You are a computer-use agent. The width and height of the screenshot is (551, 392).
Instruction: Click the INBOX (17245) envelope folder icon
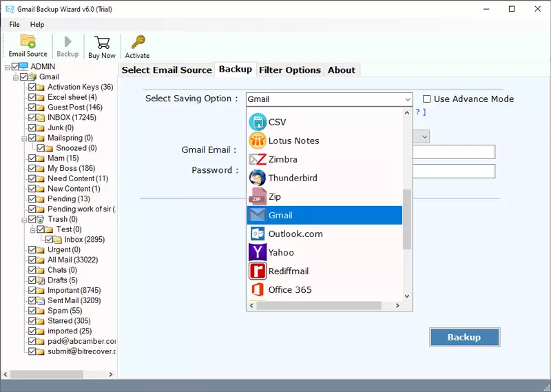click(x=41, y=117)
